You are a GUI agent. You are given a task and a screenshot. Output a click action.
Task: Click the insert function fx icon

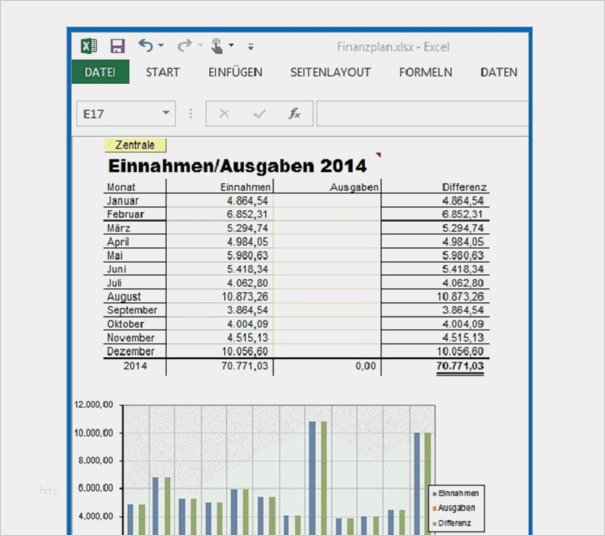294,114
